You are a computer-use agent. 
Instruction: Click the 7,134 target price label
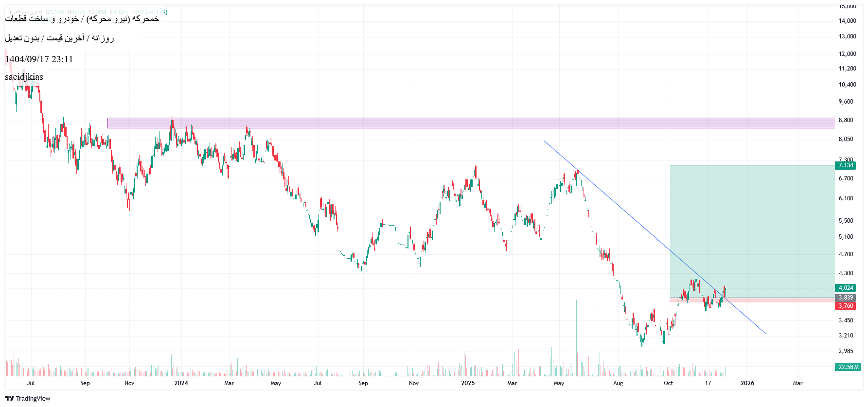click(846, 165)
